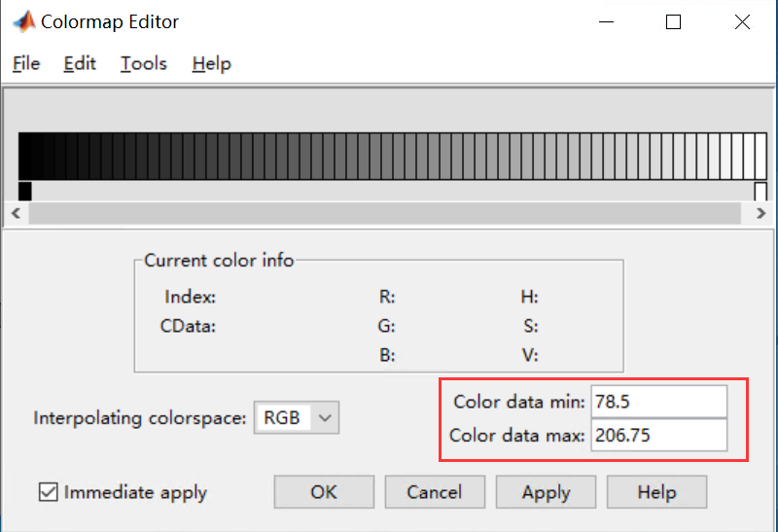Select the white color marker node

tap(760, 191)
